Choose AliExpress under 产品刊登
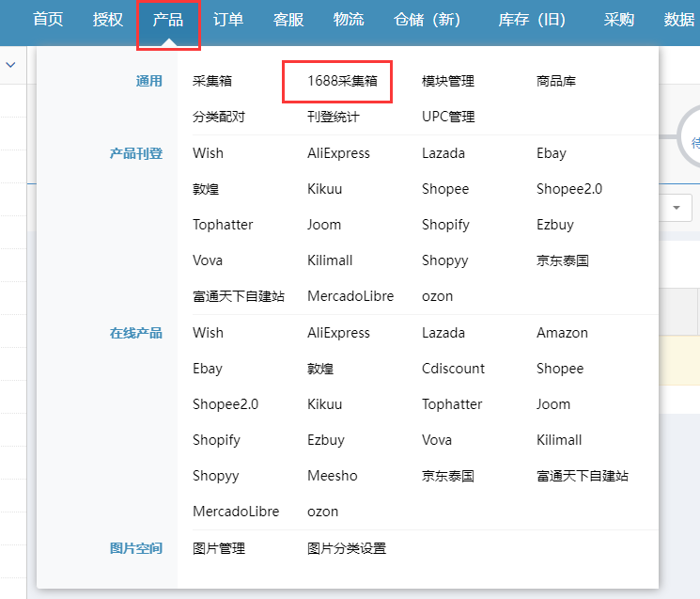This screenshot has width=700, height=599. pyautogui.click(x=338, y=153)
